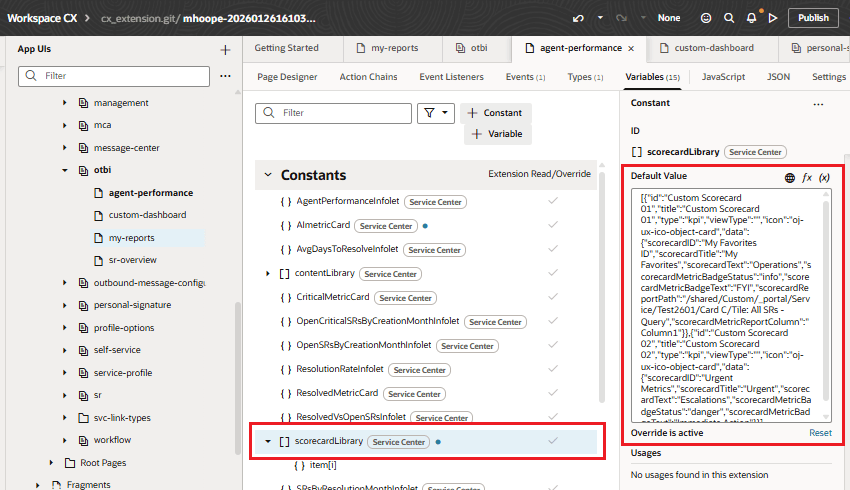Open the search magnifier in header

click(729, 18)
